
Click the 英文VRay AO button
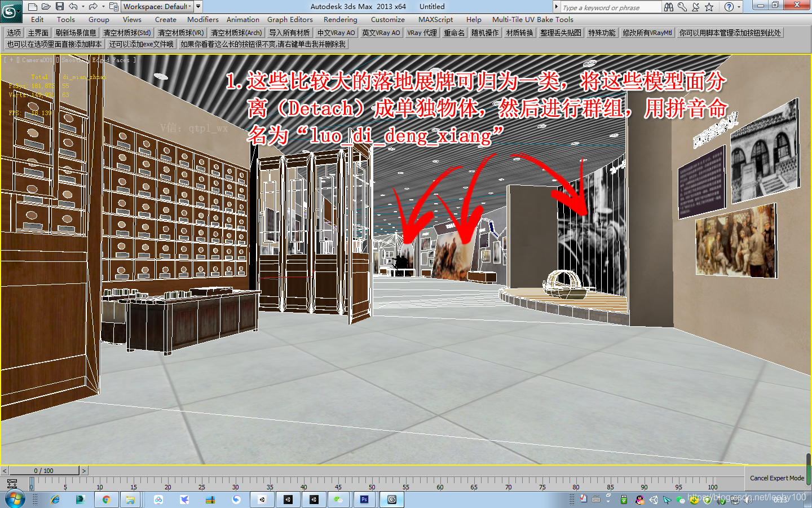[x=381, y=33]
